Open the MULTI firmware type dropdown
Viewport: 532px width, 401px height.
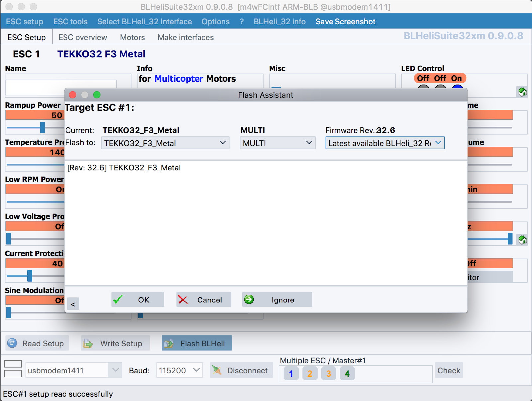coord(278,143)
